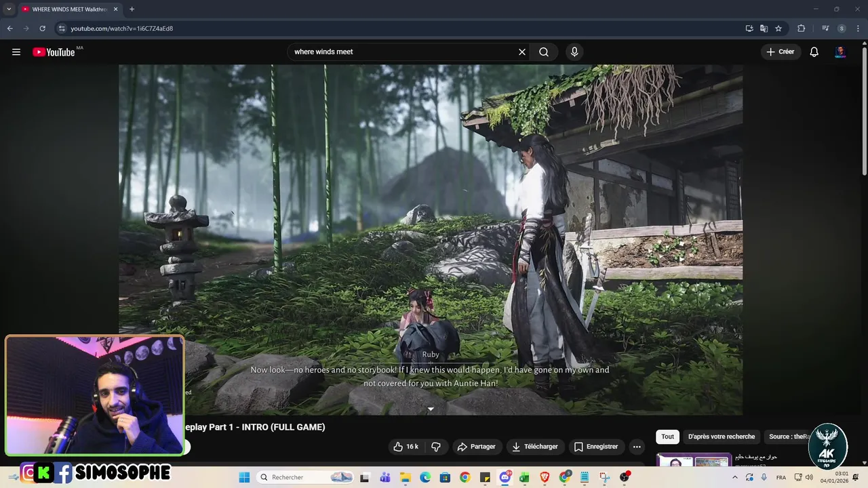The height and width of the screenshot is (488, 868).
Task: Open more video actions ellipsis menu
Action: [637, 447]
